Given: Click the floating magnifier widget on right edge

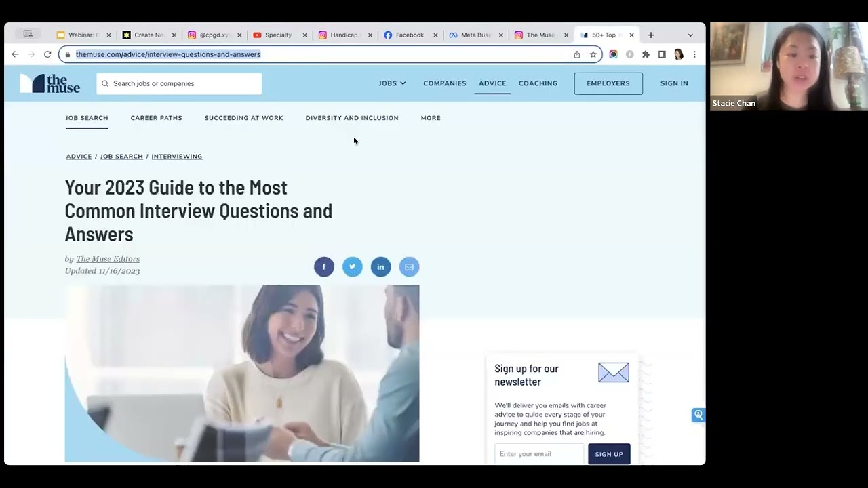Looking at the screenshot, I should [x=698, y=415].
